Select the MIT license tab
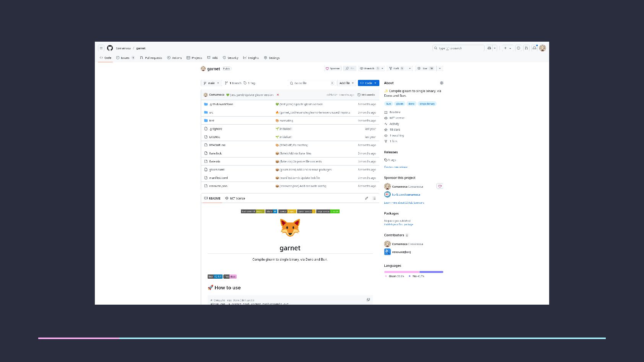The image size is (644, 362). point(235,198)
